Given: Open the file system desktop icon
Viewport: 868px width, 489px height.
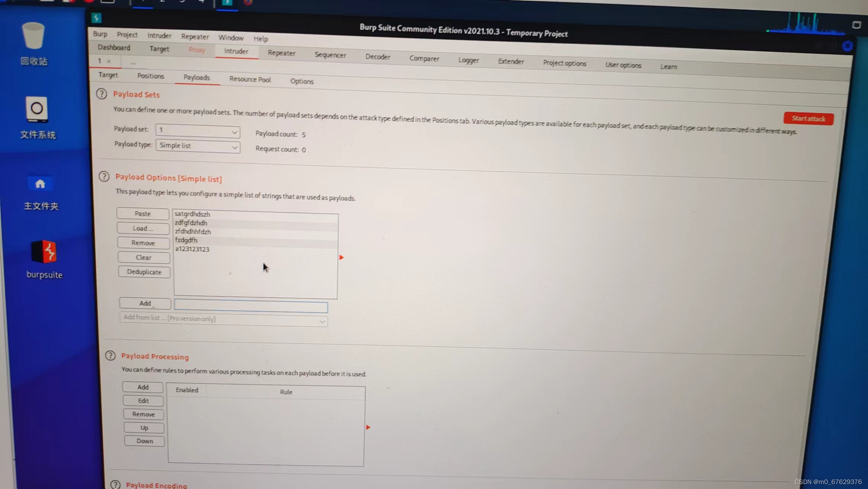Looking at the screenshot, I should tap(37, 109).
